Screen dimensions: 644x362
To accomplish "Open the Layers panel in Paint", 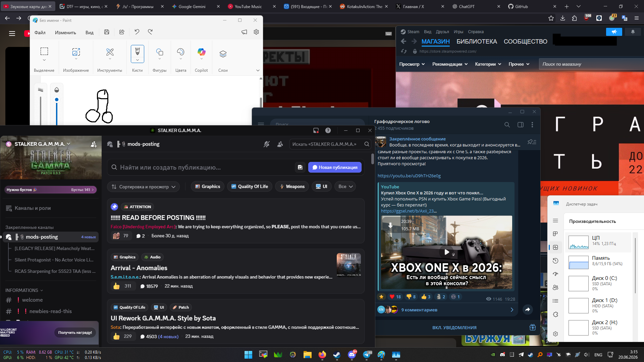I will coord(223,54).
